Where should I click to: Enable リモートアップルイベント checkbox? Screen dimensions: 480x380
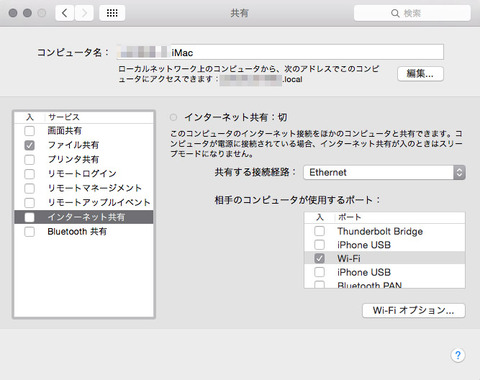pos(29,203)
